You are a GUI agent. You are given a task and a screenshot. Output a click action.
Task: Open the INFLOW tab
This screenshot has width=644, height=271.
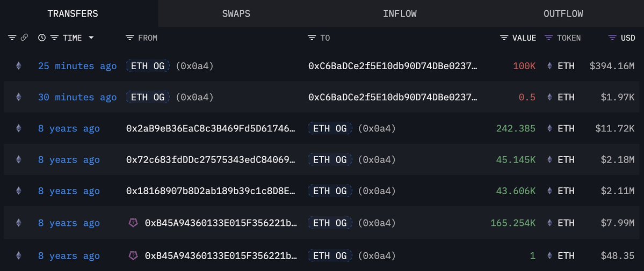[400, 13]
